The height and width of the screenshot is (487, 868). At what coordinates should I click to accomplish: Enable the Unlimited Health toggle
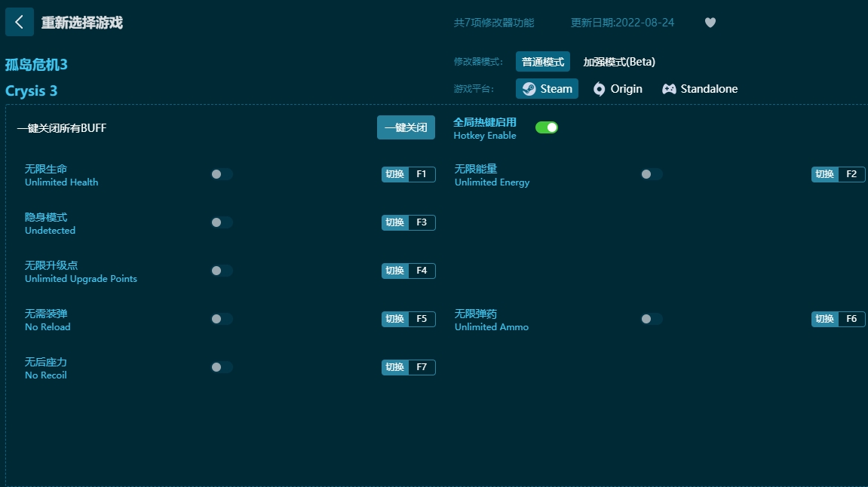click(x=222, y=174)
